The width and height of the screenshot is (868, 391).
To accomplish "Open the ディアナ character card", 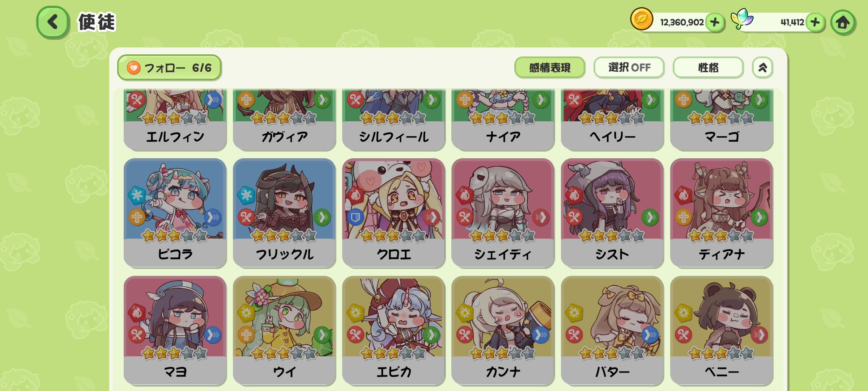I will tap(722, 213).
